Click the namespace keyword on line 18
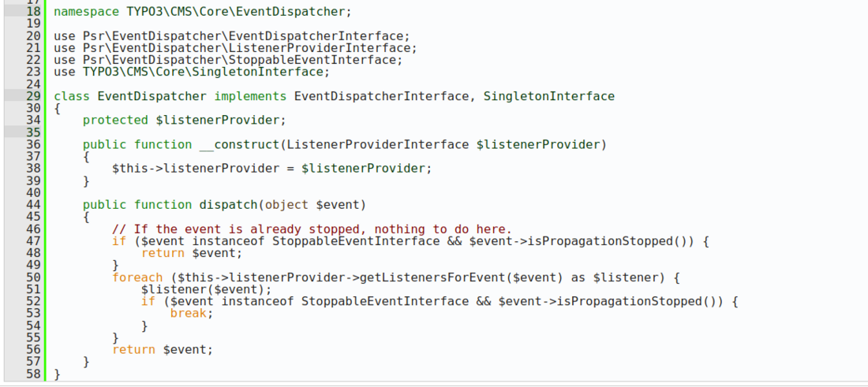Screen dimensions: 868x387 86,12
